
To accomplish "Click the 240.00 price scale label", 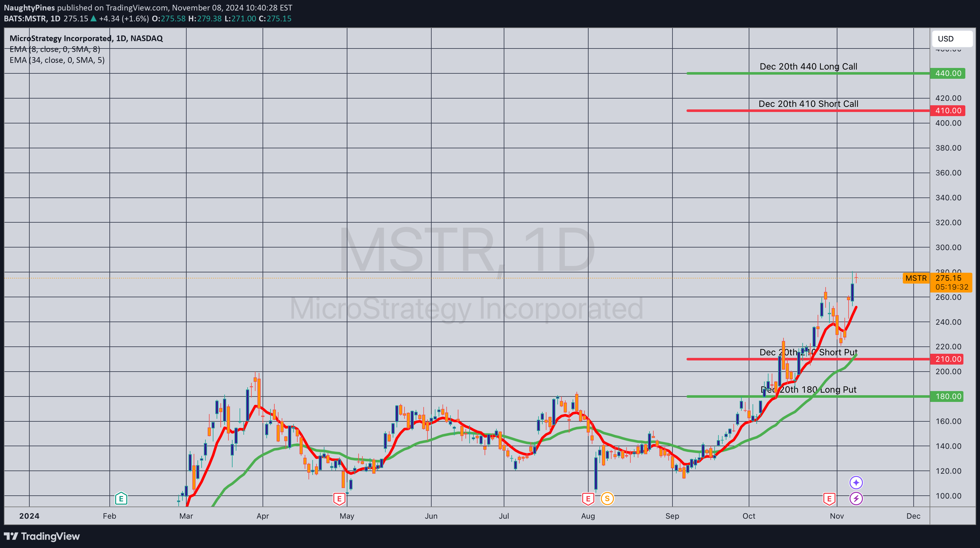I will tap(948, 322).
